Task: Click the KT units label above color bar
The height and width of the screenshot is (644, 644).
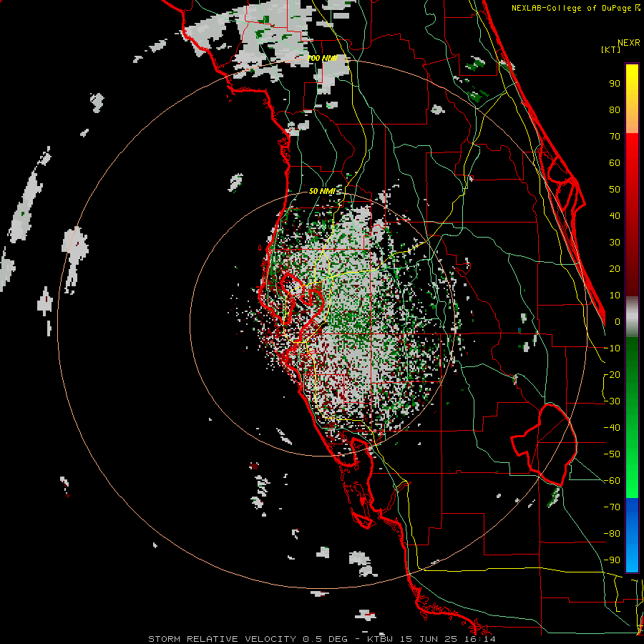Action: click(x=611, y=49)
